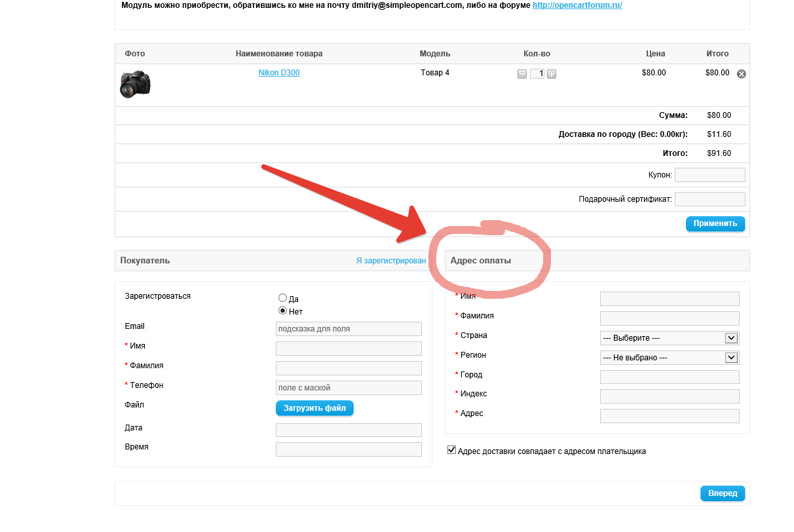The height and width of the screenshot is (532, 794).
Task: Click the Город input field
Action: click(x=670, y=377)
